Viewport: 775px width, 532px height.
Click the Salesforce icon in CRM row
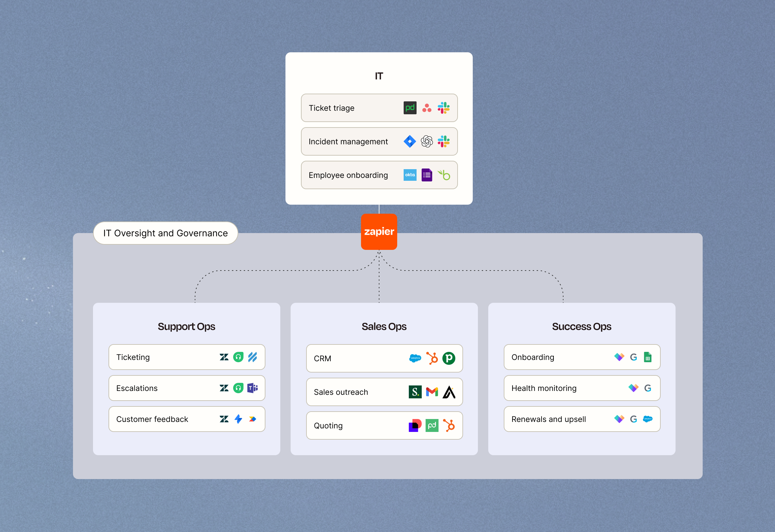pyautogui.click(x=415, y=358)
